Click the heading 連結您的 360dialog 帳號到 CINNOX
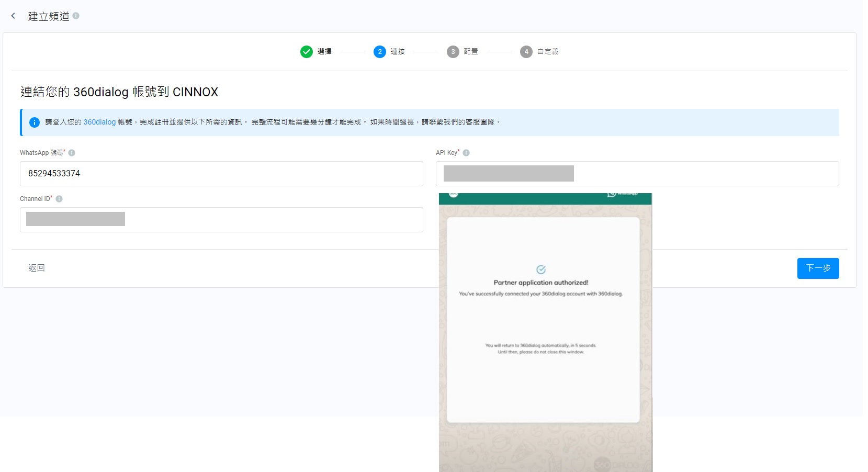868x472 pixels. 119,92
